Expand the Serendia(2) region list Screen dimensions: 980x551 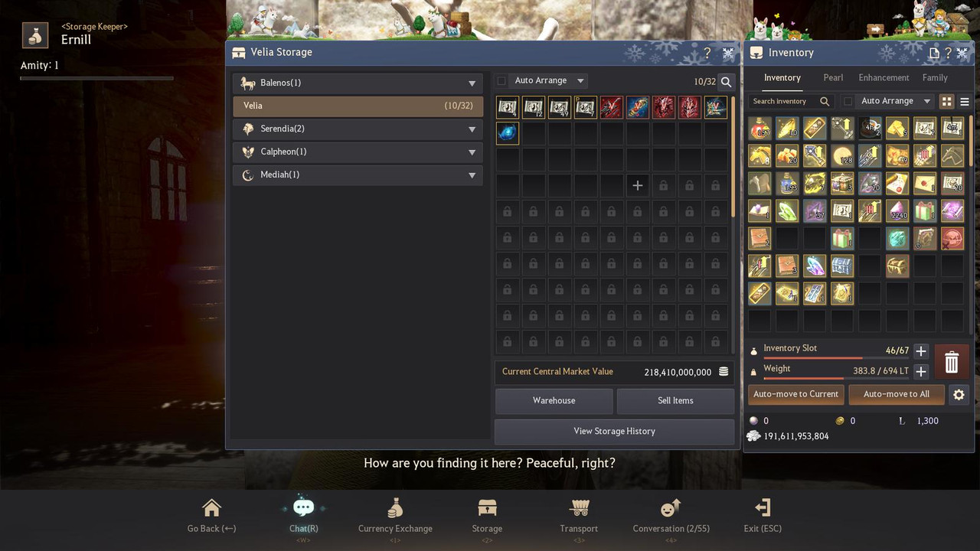tap(358, 129)
